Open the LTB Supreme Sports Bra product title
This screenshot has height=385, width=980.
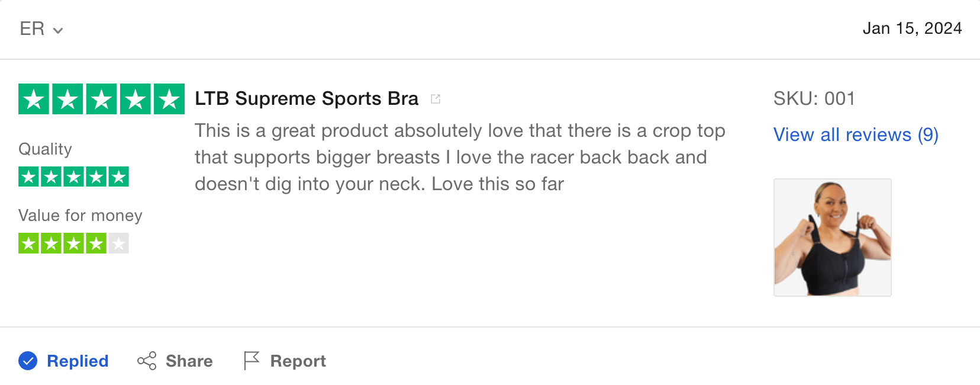(306, 98)
